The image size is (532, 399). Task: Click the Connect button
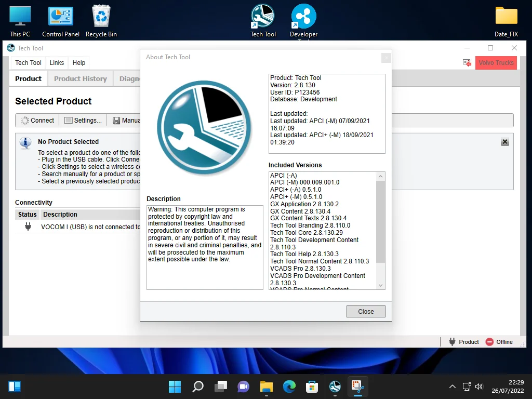point(37,121)
